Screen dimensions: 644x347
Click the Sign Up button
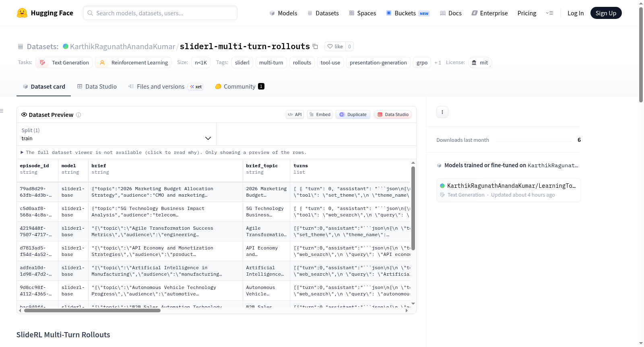pyautogui.click(x=606, y=13)
